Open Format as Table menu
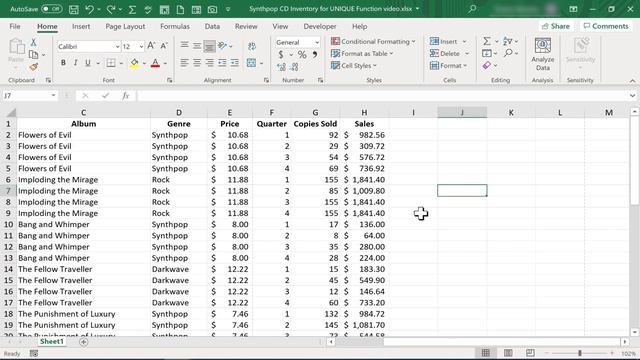This screenshot has width=640, height=360. (x=362, y=53)
